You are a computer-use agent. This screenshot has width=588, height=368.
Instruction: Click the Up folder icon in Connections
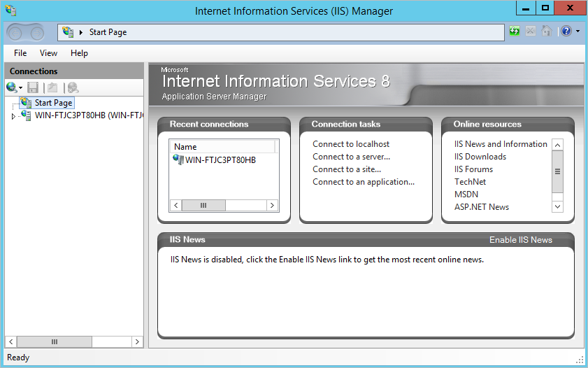pos(52,87)
